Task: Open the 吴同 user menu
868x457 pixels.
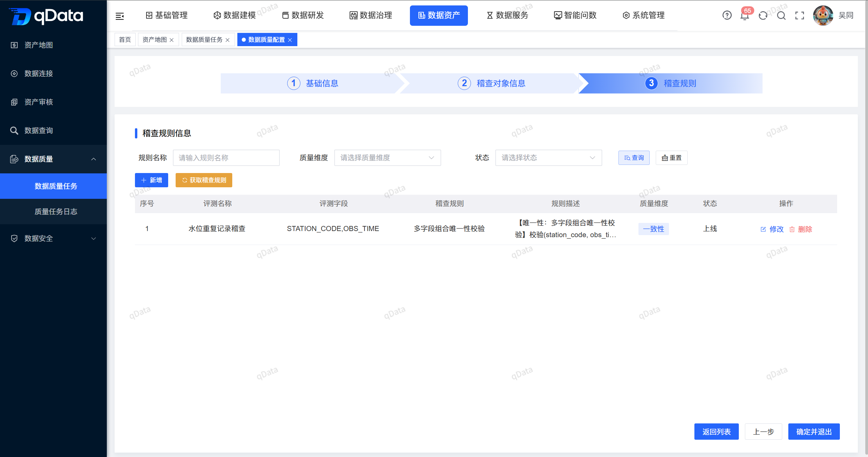Action: pos(846,15)
